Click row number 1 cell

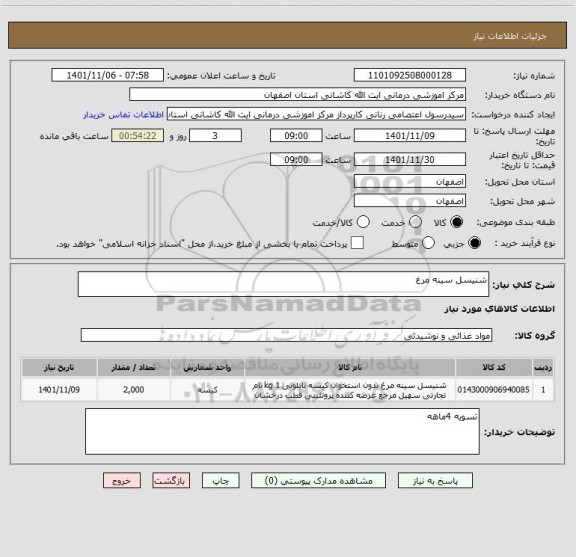(x=543, y=389)
